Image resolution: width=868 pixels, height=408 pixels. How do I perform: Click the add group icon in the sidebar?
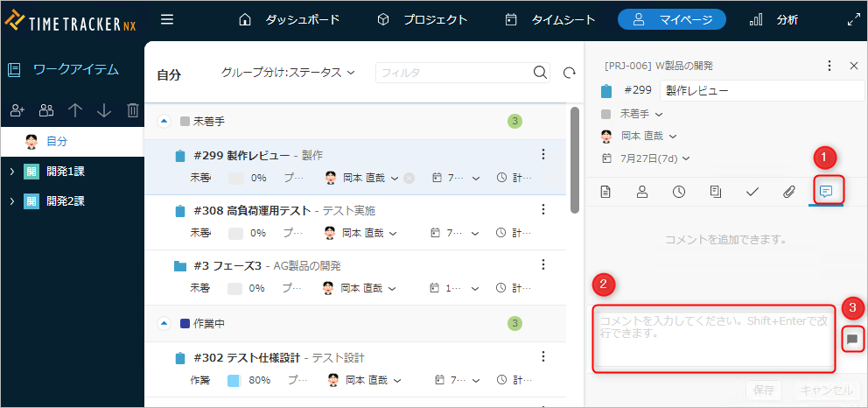[x=46, y=110]
